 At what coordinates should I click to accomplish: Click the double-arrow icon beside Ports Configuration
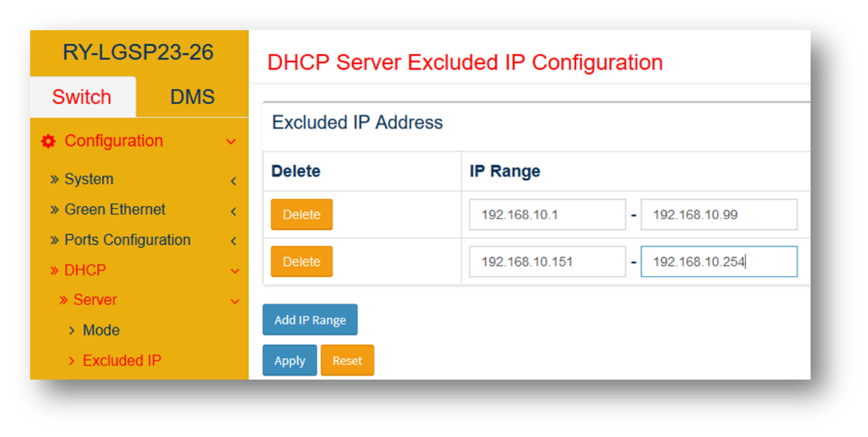click(x=55, y=241)
